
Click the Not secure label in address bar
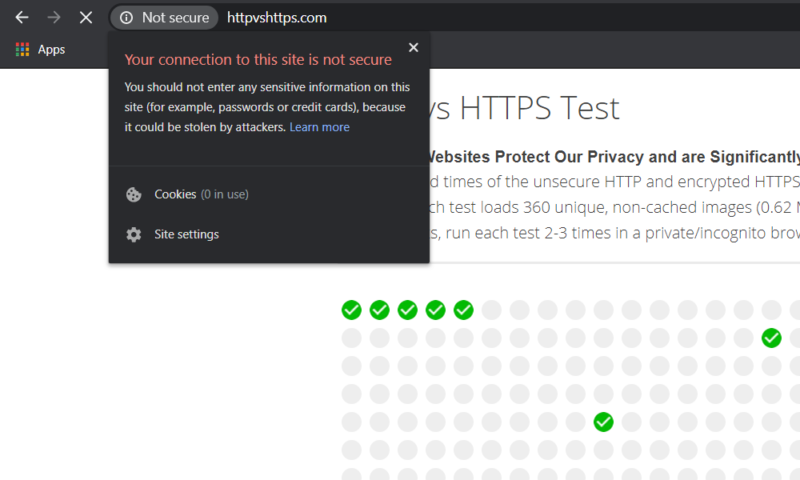click(x=176, y=18)
